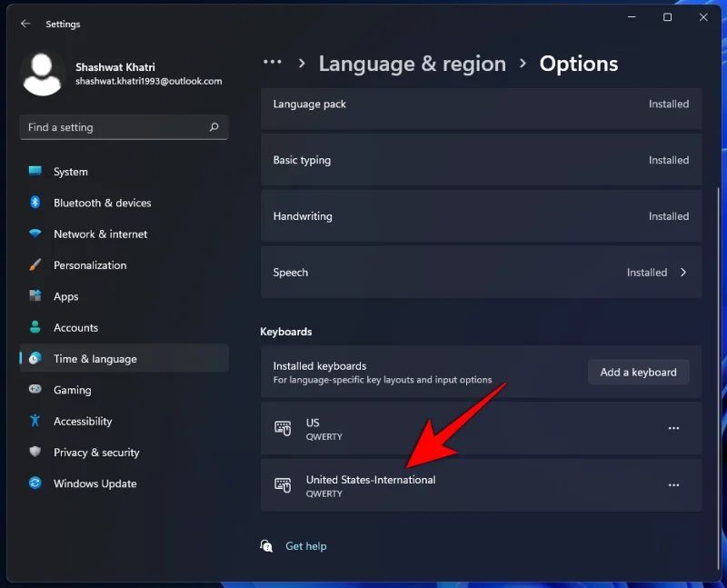Screen dimensions: 727x588
Task: Select the System icon in the sidebar
Action: [x=36, y=171]
